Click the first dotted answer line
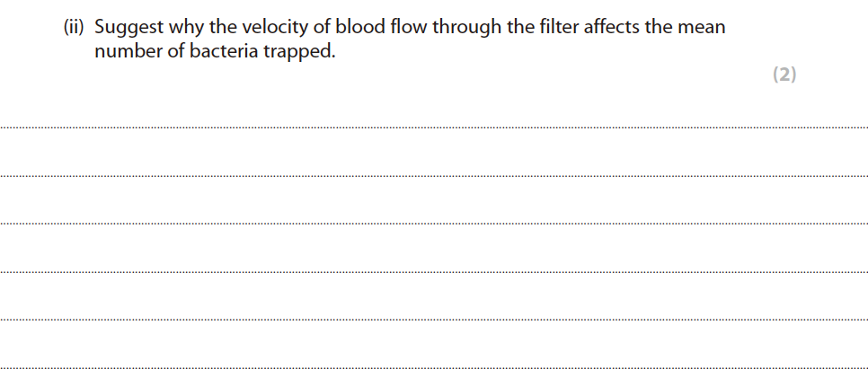Screen dimensions: 868x386 point(434,128)
